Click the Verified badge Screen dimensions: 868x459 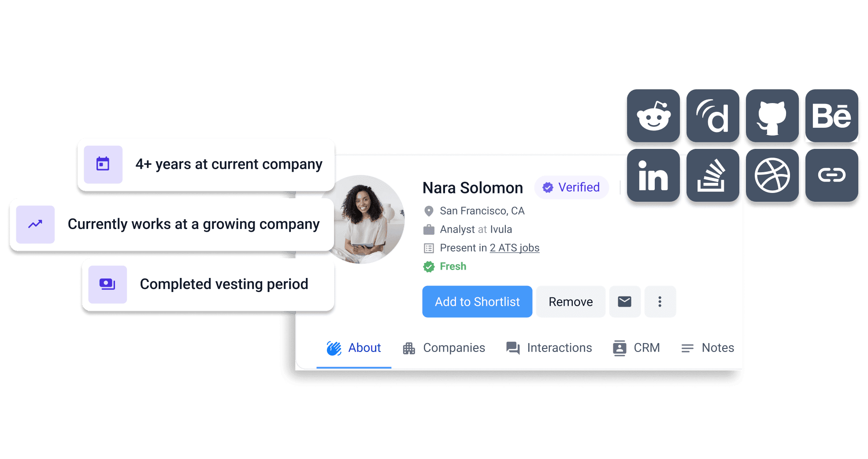tap(571, 188)
